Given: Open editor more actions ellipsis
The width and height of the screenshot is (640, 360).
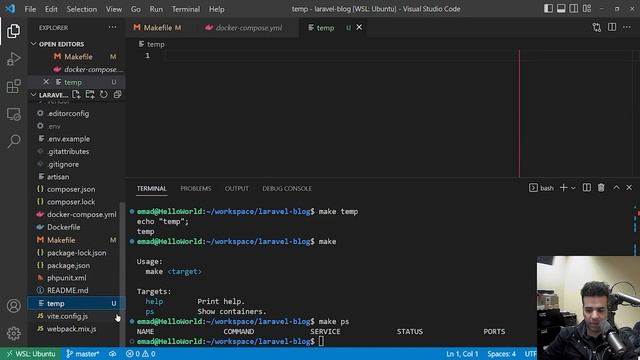Looking at the screenshot, I should [627, 27].
